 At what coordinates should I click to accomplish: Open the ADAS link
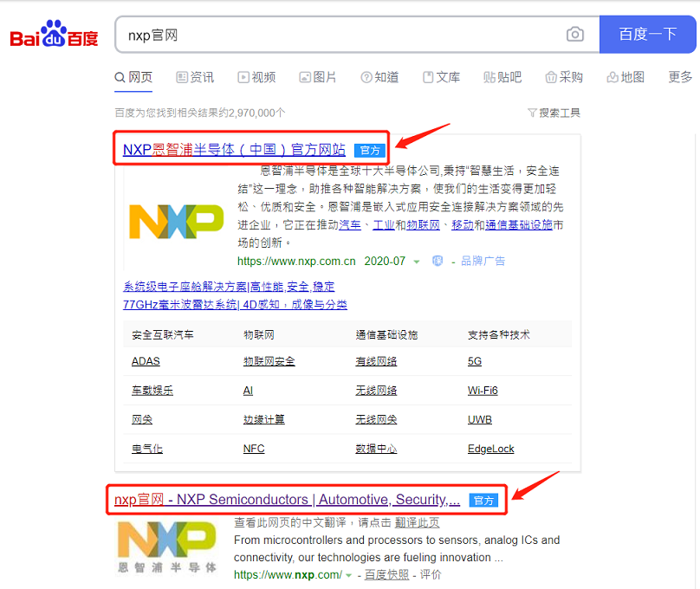pyautogui.click(x=146, y=361)
